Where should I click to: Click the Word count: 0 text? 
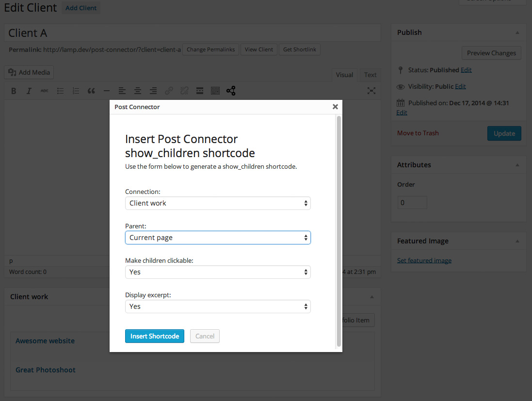pos(28,272)
